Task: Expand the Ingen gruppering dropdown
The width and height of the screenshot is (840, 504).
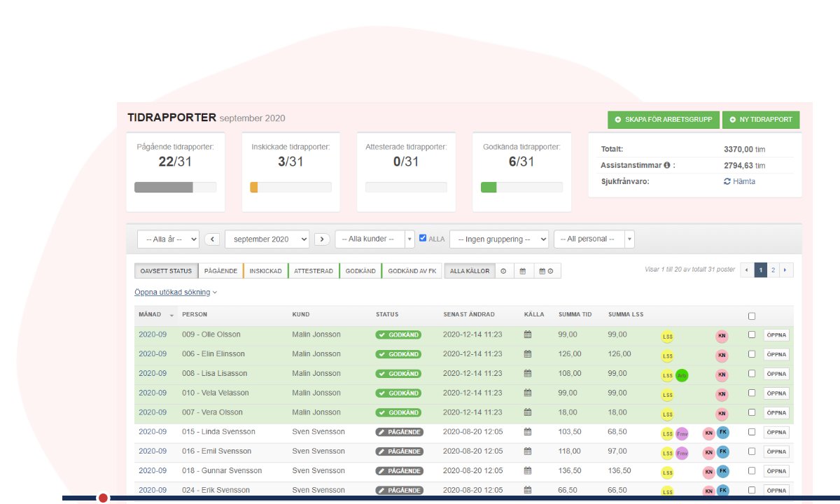Action: [498, 239]
